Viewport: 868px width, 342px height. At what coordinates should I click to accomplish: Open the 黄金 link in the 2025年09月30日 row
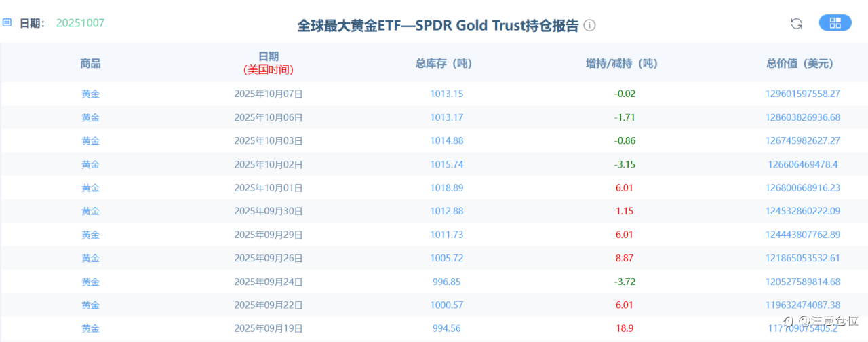coord(90,211)
